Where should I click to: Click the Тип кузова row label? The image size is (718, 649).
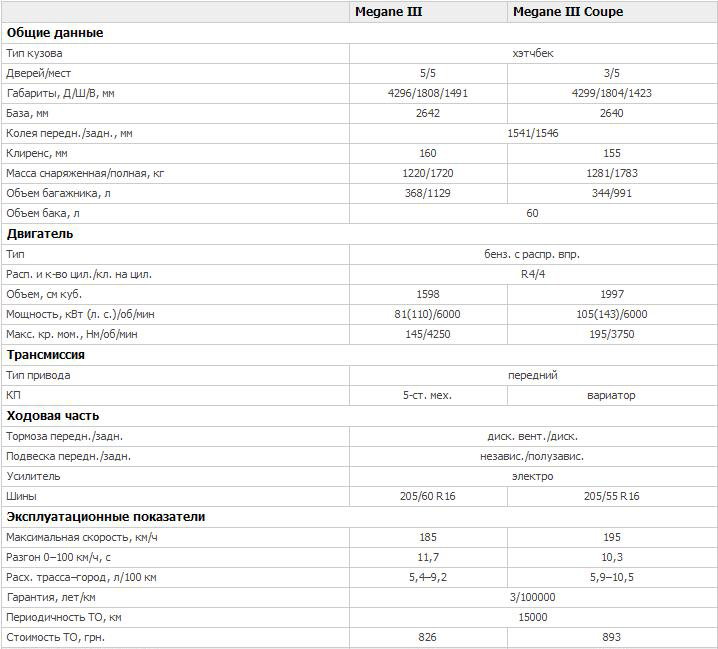(34, 54)
